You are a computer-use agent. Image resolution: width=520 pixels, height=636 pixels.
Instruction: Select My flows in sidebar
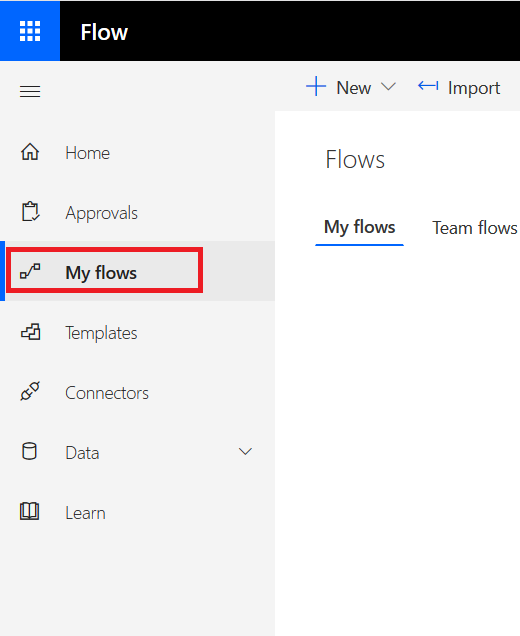click(x=101, y=273)
